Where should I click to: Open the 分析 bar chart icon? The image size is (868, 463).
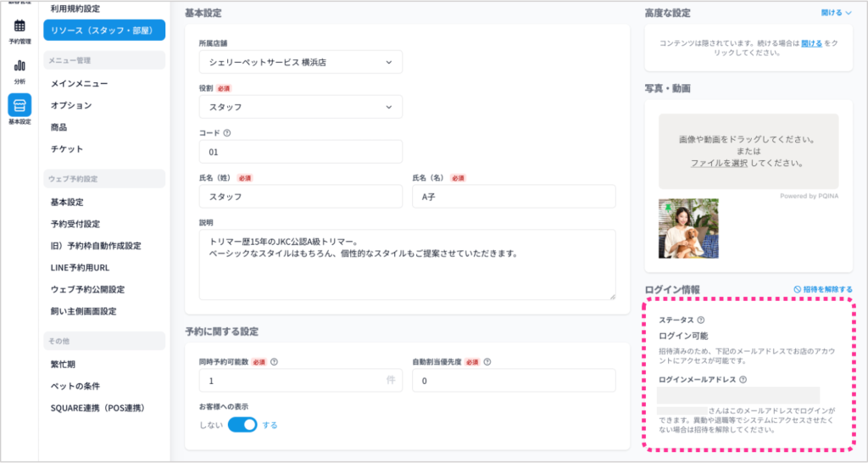19,66
